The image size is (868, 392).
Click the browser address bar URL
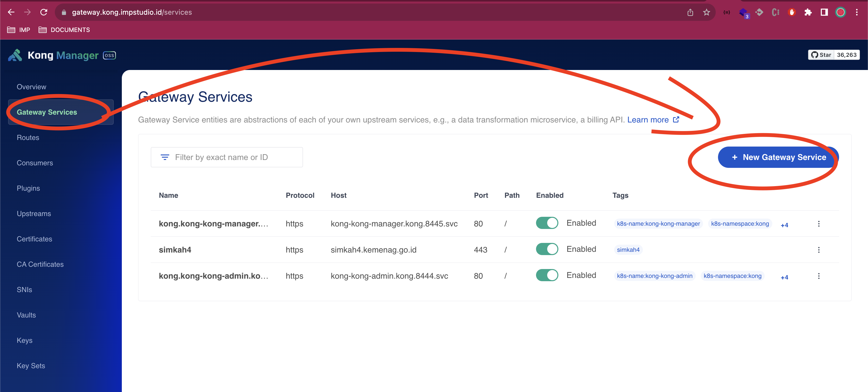(x=132, y=12)
